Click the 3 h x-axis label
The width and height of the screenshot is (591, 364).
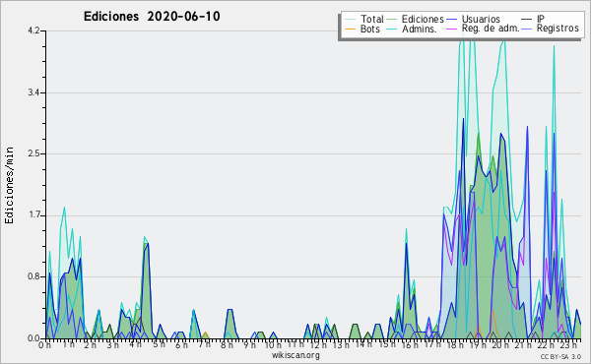[x=113, y=344]
